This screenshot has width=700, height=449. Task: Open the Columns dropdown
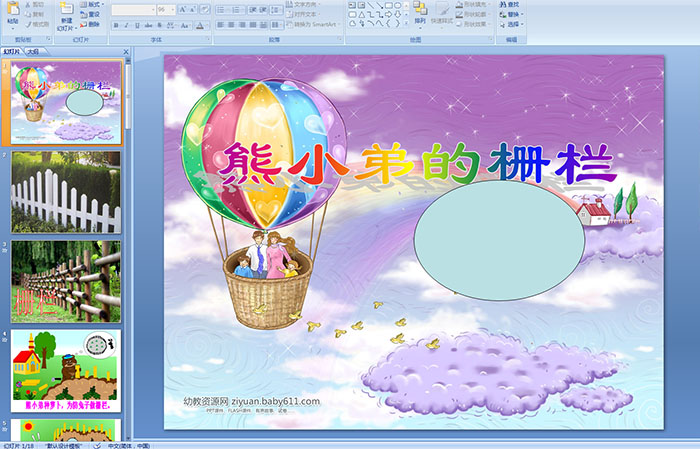(x=276, y=25)
